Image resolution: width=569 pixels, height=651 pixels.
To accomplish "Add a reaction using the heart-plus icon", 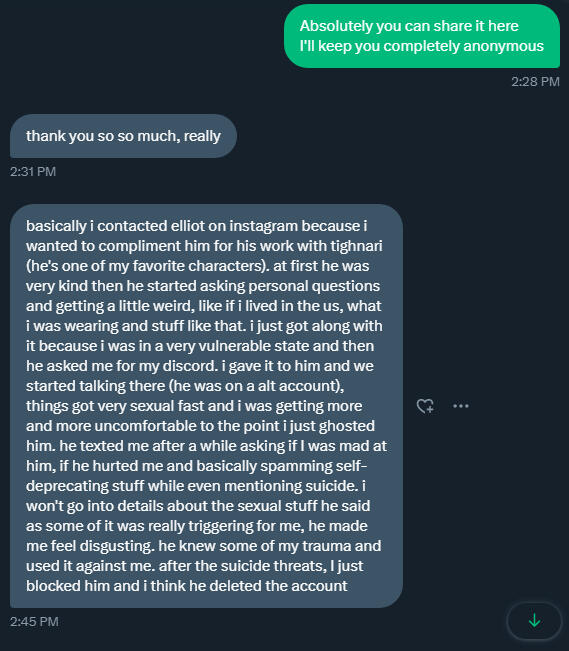I will coord(425,406).
